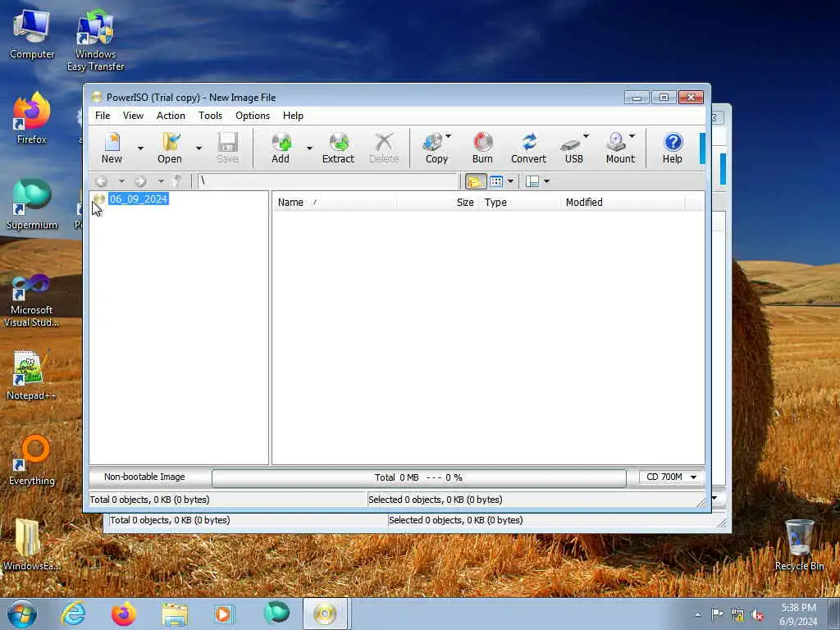Expand the Forward history dropdown arrow
The image size is (840, 630).
tap(161, 181)
